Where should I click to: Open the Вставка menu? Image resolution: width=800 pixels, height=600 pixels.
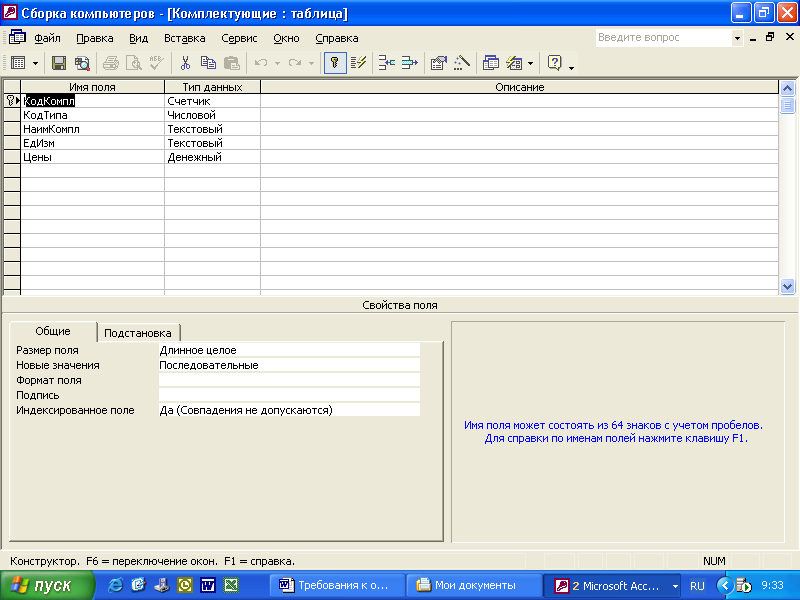[185, 38]
